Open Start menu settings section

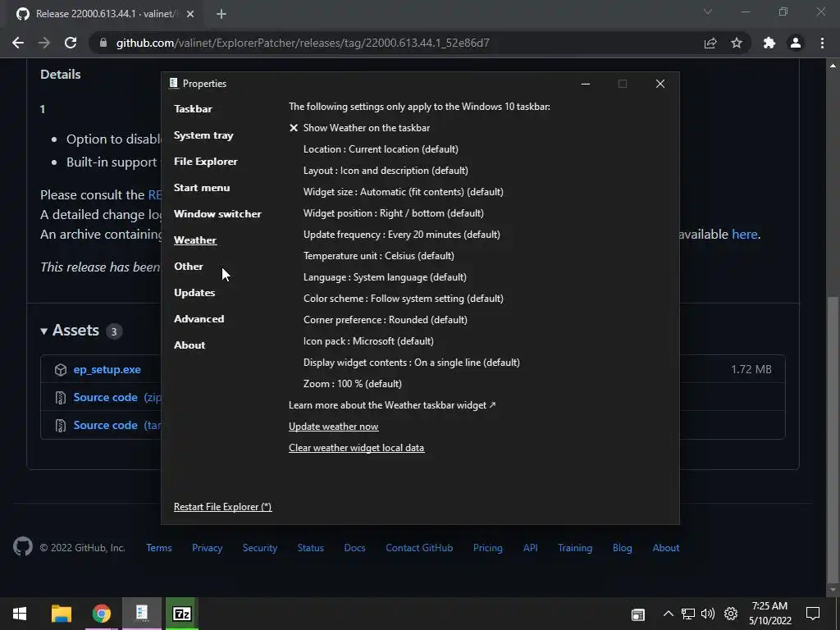pyautogui.click(x=202, y=188)
